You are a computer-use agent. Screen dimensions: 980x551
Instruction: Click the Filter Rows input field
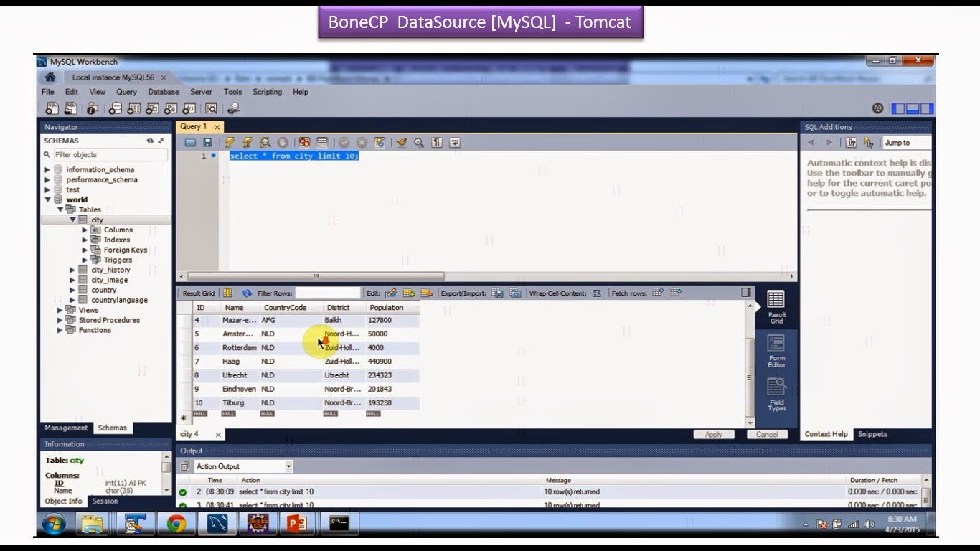[328, 293]
